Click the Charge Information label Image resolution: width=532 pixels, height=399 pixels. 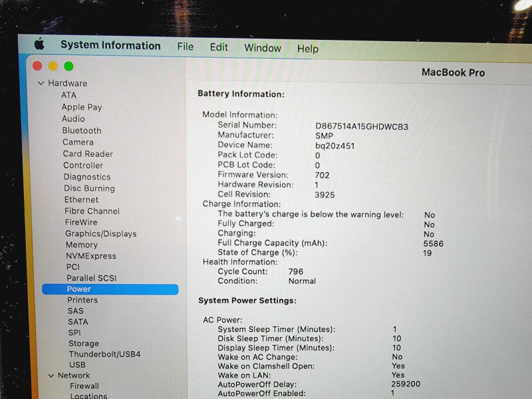(x=241, y=204)
